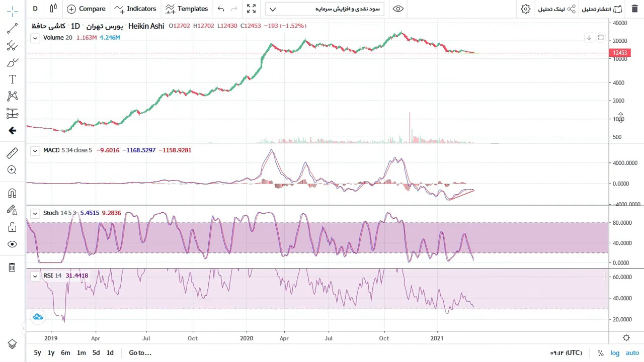Image resolution: width=644 pixels, height=362 pixels.
Task: Click the RSI 14 indicator label
Action: coord(52,276)
